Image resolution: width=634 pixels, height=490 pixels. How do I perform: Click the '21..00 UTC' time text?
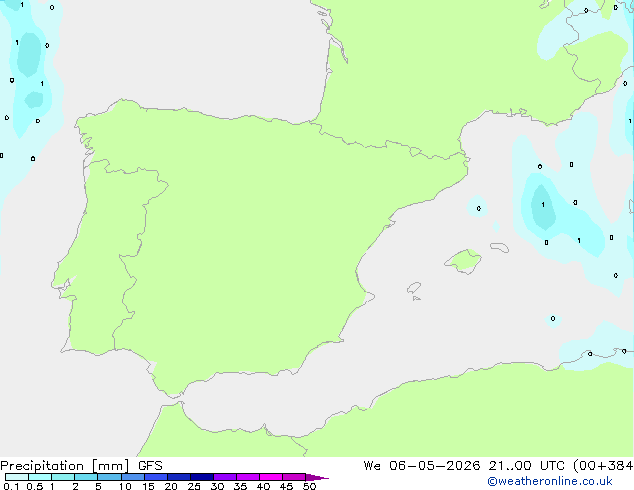pyautogui.click(x=526, y=466)
